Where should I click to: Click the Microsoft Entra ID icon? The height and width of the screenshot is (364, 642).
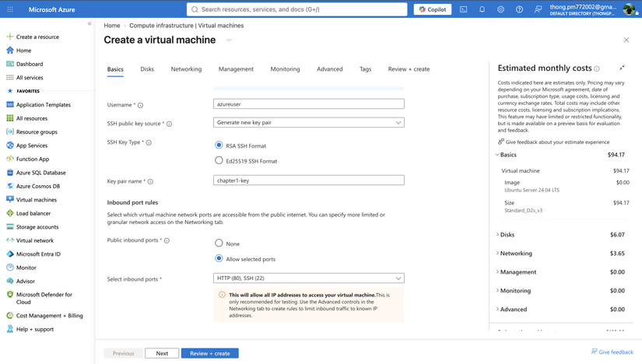pos(10,254)
